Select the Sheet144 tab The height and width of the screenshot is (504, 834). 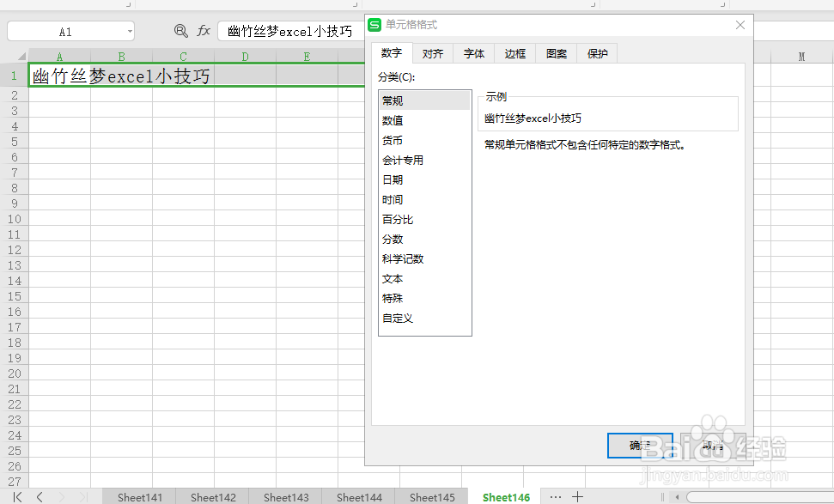(x=358, y=497)
